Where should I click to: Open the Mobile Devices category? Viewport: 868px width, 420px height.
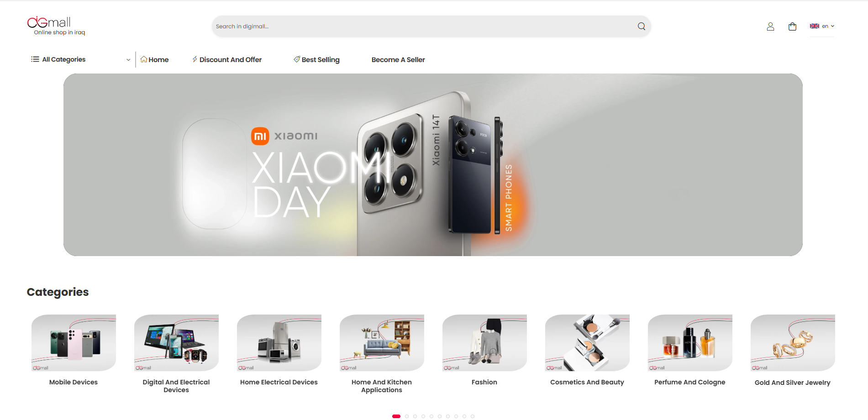[x=74, y=351]
